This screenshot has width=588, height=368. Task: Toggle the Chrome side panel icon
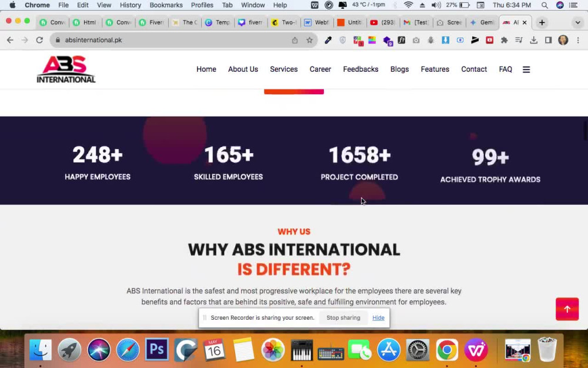coord(548,40)
